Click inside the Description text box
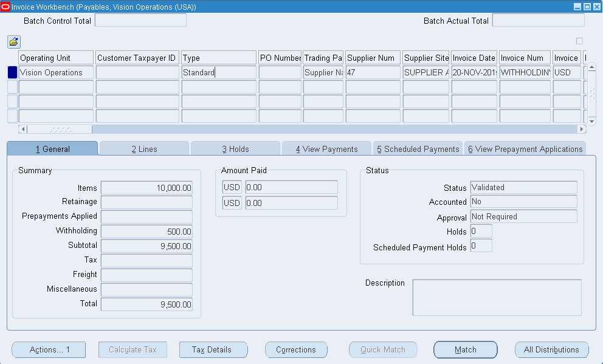Viewport: 603px width, 364px height. (x=497, y=298)
